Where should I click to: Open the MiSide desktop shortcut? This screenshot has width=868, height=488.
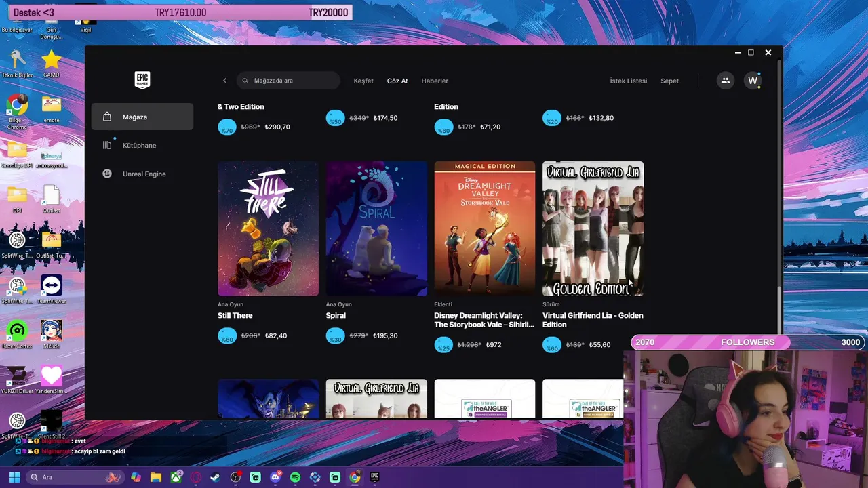click(52, 335)
